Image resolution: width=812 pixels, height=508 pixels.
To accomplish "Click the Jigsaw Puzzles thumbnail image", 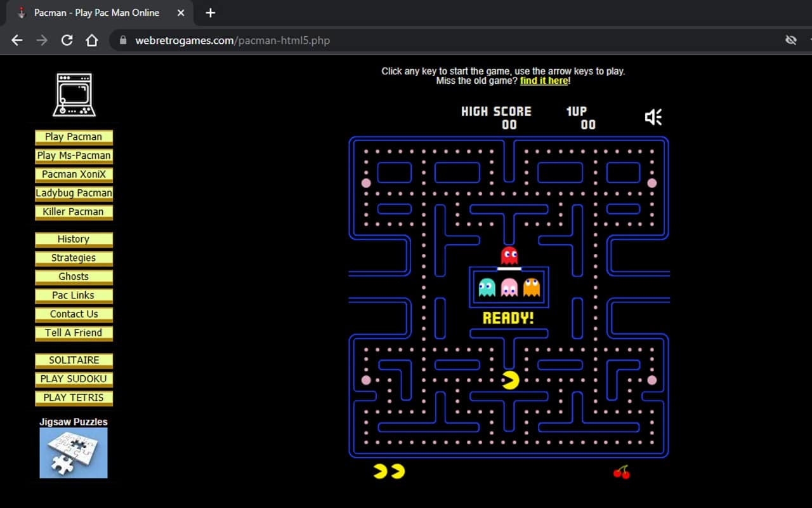I will click(x=74, y=453).
